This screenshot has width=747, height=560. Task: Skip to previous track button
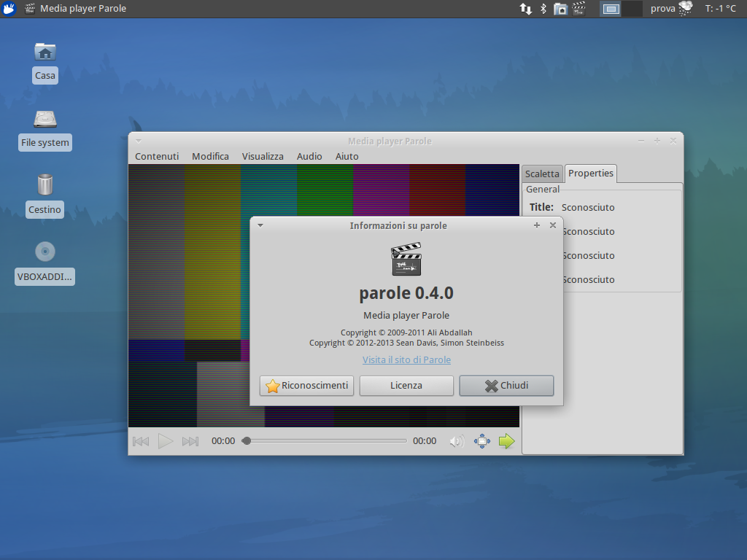[141, 441]
